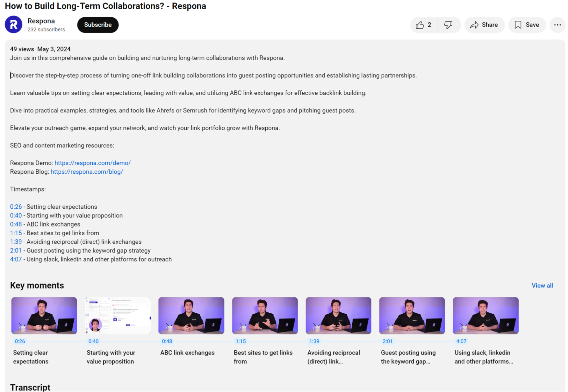Screen dimensions: 568x392
Task: Click the '49 views May 3, 2024' line
Action: pyautogui.click(x=40, y=49)
